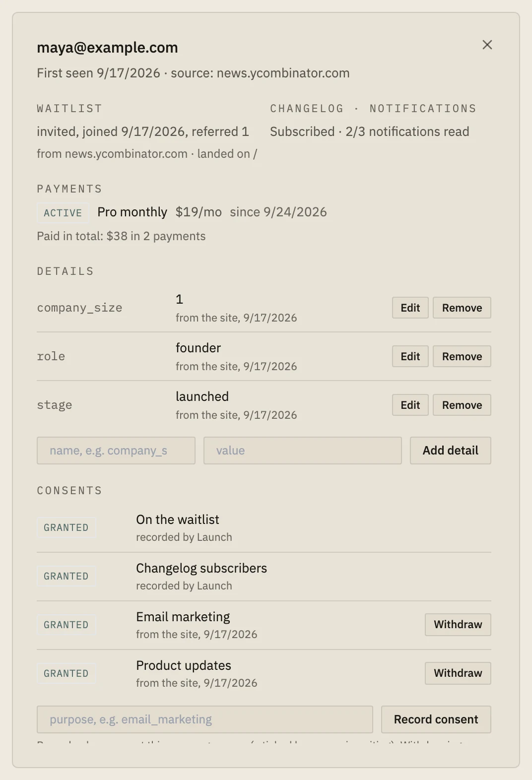This screenshot has width=532, height=780.
Task: Click 'Subscribed · 2/3 notifications read'
Action: click(370, 131)
